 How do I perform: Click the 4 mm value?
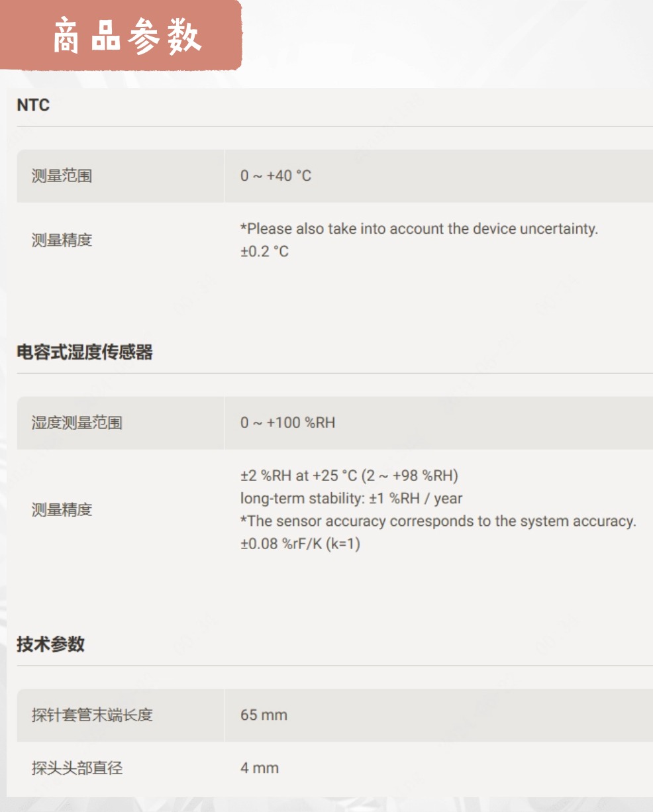coord(260,768)
